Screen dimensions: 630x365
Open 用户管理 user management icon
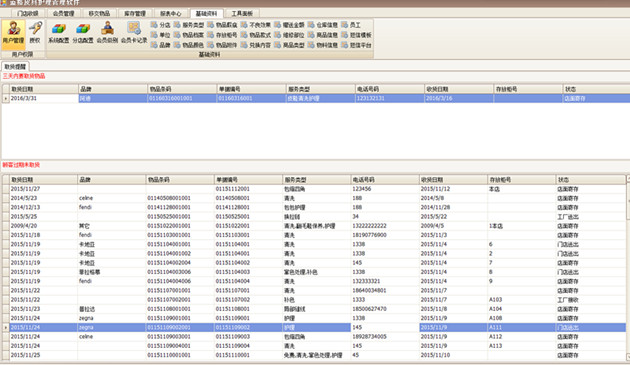[x=13, y=33]
